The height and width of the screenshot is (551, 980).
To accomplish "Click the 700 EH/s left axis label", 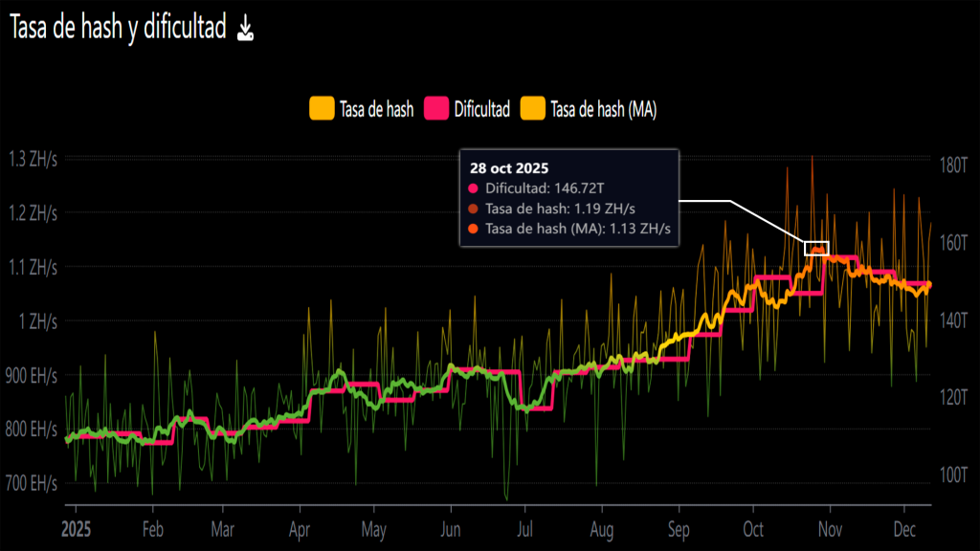I will click(x=33, y=483).
